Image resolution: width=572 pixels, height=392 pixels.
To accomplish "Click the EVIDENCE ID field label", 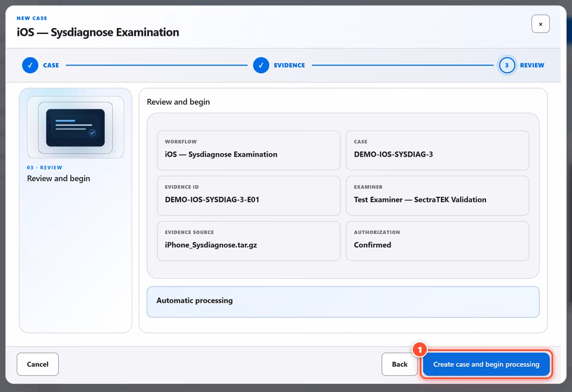I will (182, 186).
